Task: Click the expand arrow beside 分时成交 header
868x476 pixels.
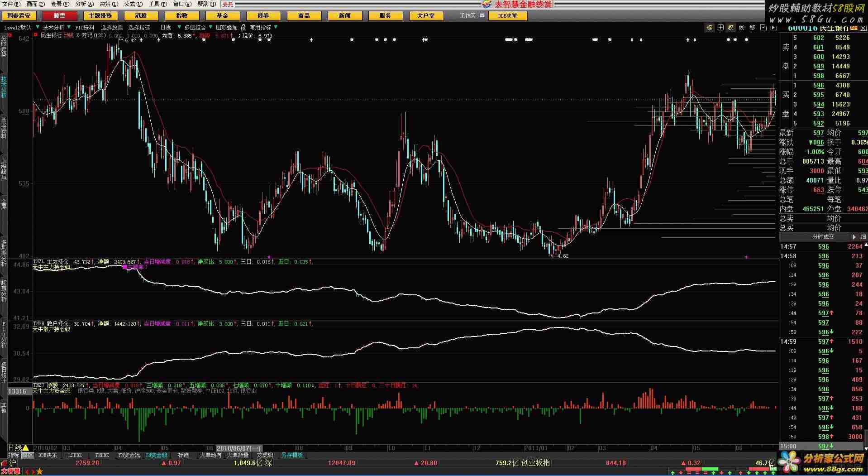Action: pyautogui.click(x=854, y=237)
